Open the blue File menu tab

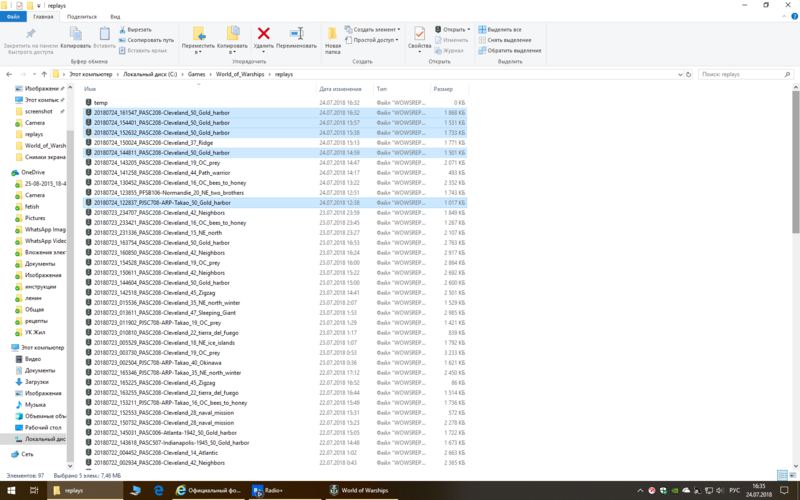(x=13, y=17)
